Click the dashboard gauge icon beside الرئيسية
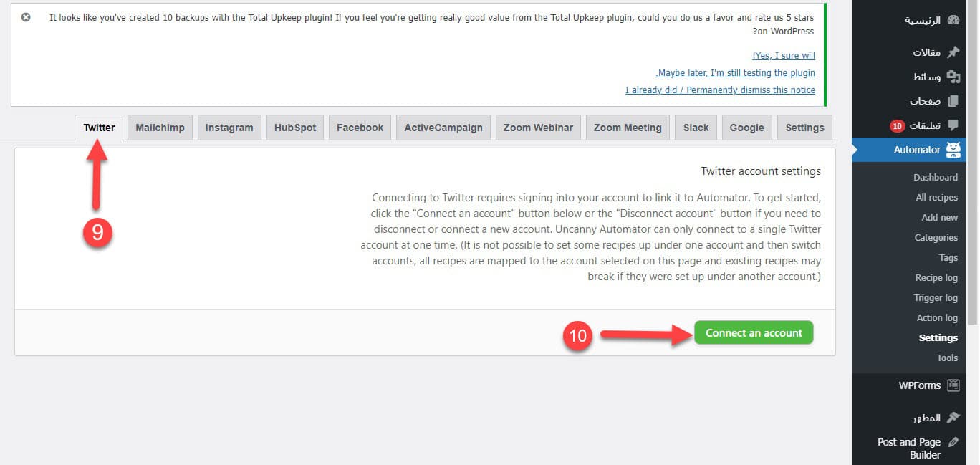Image resolution: width=980 pixels, height=465 pixels. coord(953,20)
